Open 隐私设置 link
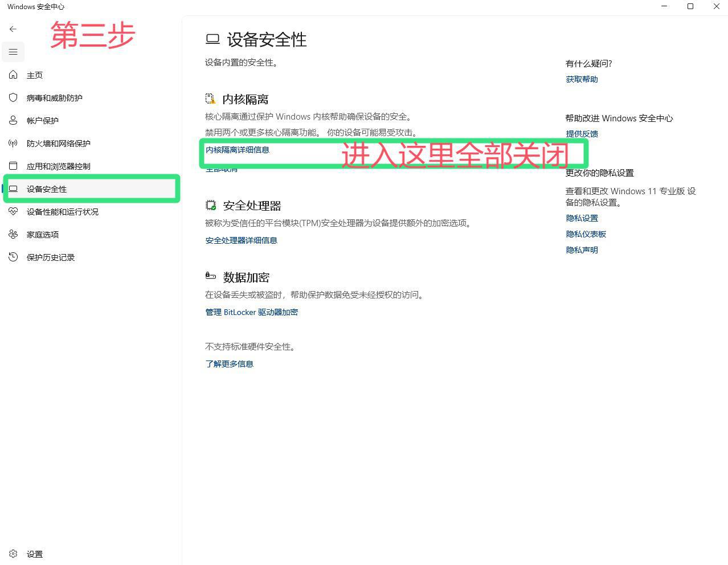 tap(582, 218)
